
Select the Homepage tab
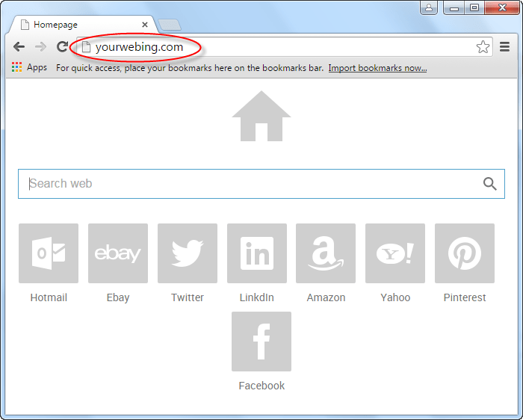(83, 25)
